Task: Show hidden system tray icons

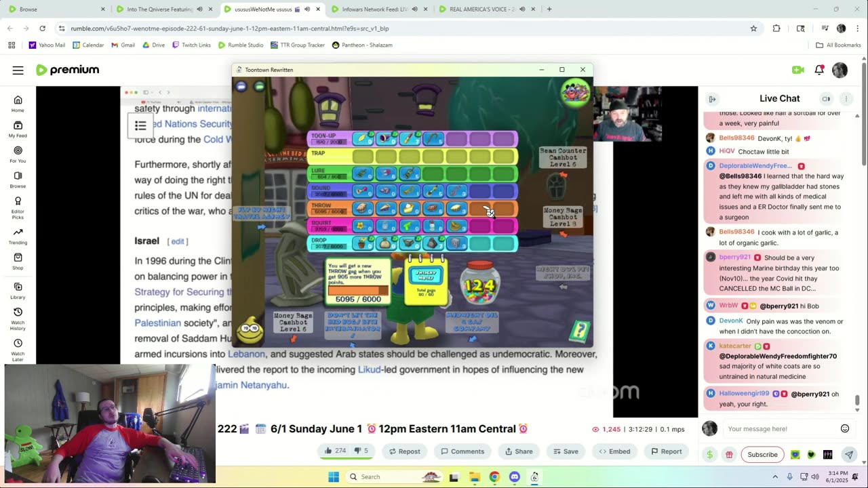Action: click(x=775, y=477)
